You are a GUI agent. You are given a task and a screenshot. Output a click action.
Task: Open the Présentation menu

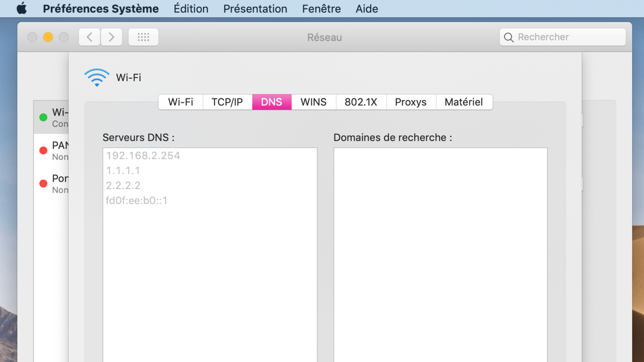(x=255, y=9)
